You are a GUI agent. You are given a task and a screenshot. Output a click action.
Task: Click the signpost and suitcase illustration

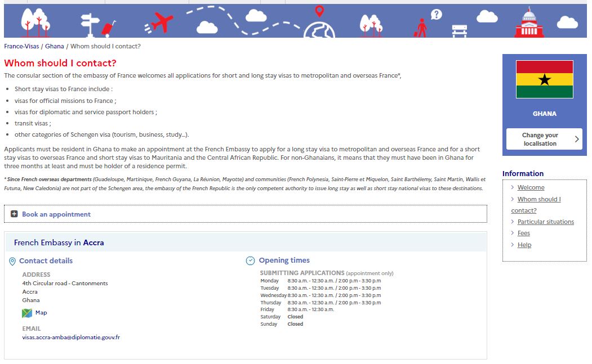[x=98, y=25]
